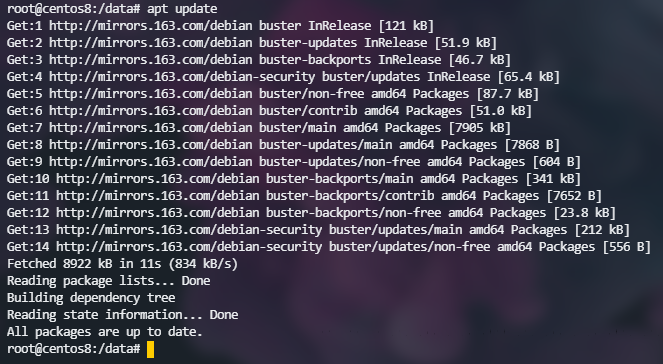Screen dimensions: 663x364
Task: Click the Get:8 buster-updates/main line
Action: click(x=283, y=145)
